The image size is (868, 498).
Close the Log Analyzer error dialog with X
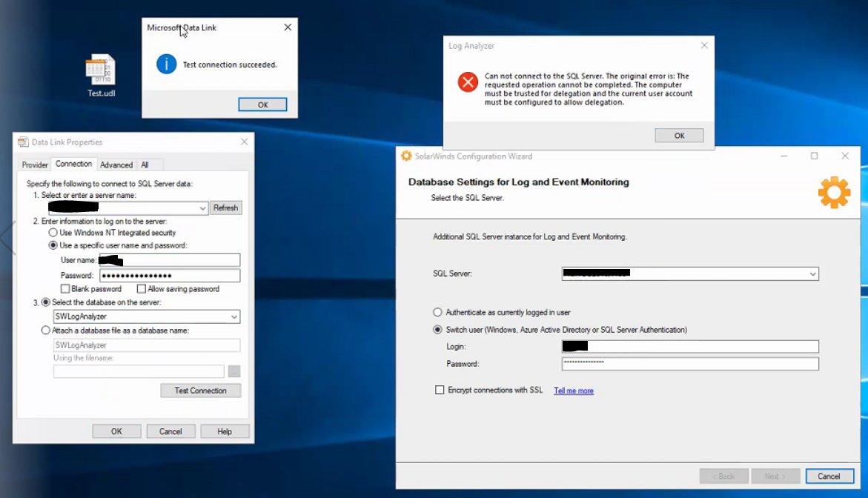coord(704,45)
